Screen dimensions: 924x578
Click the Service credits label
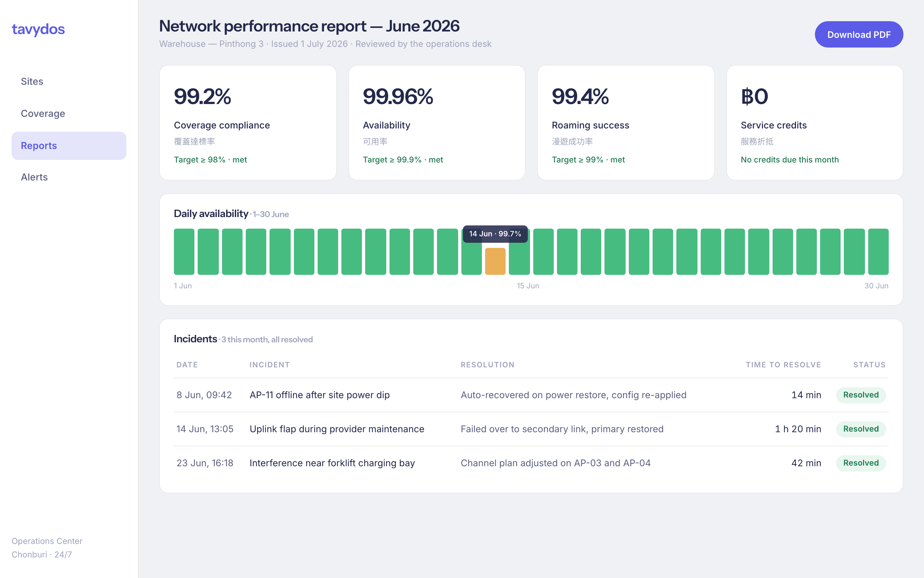click(774, 125)
